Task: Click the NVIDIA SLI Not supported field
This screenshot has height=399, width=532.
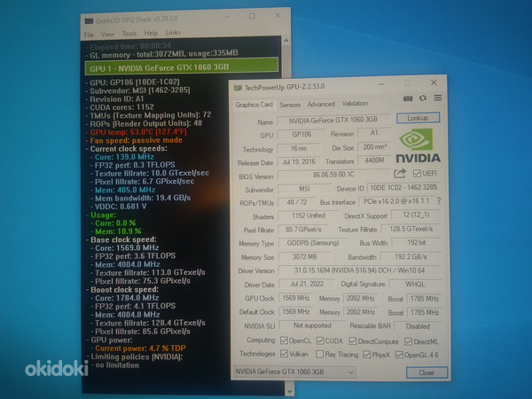Action: click(x=312, y=325)
